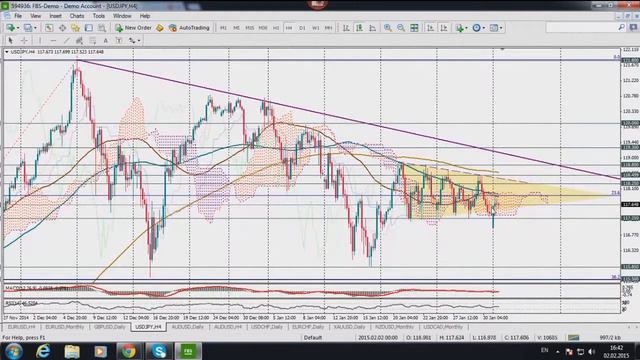Open the Periods clock icon
This screenshot has height=360, width=640.
476,28
